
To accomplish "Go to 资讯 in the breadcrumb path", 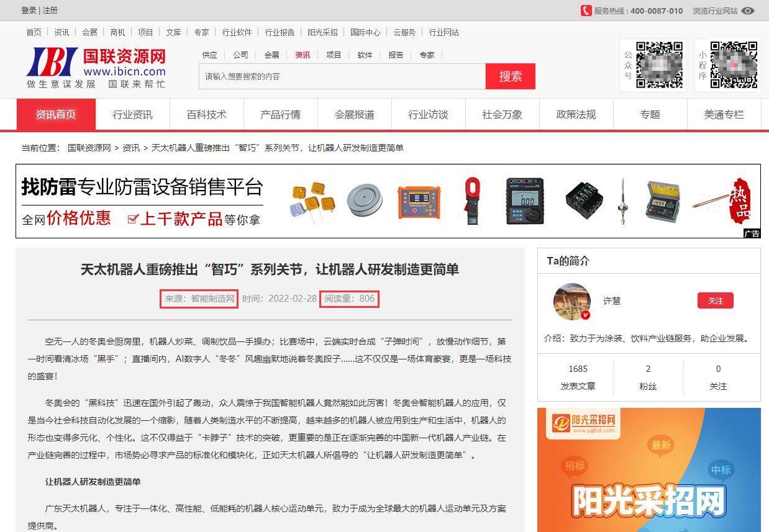I will click(131, 148).
